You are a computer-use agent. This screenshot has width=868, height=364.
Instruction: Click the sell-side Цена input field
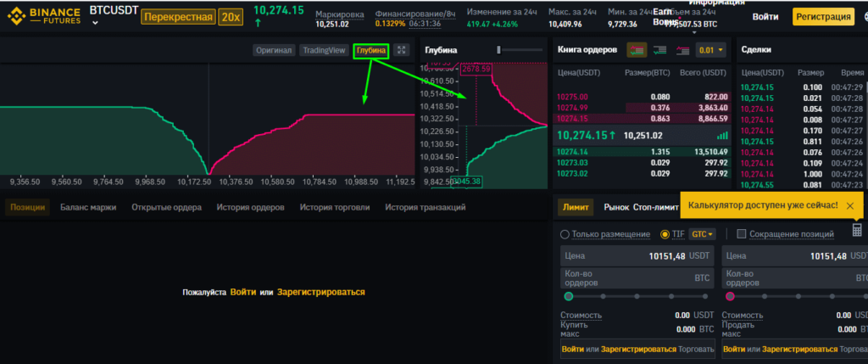(x=795, y=256)
